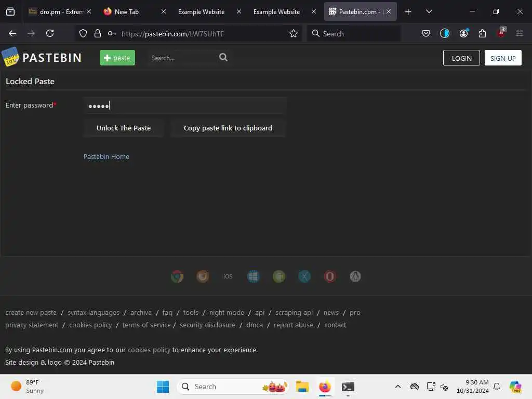Click the LOGIN button
Screen dimensions: 532x399
tap(461, 58)
